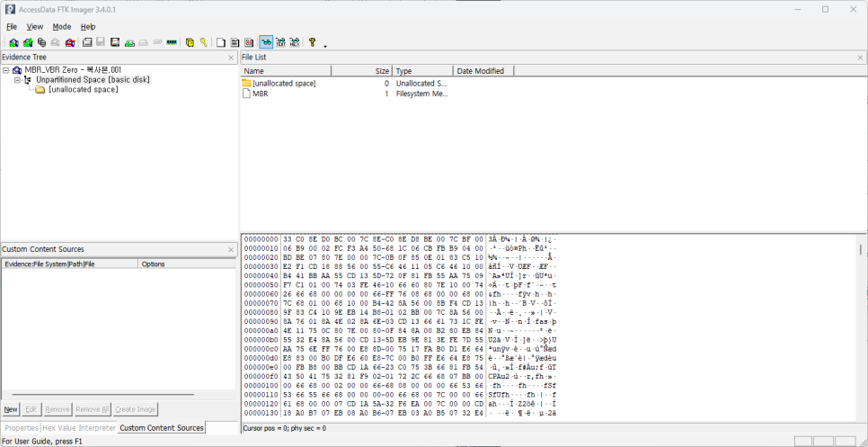The width and height of the screenshot is (868, 447).
Task: Toggle automatic preview mode glasses icon
Action: coord(266,42)
